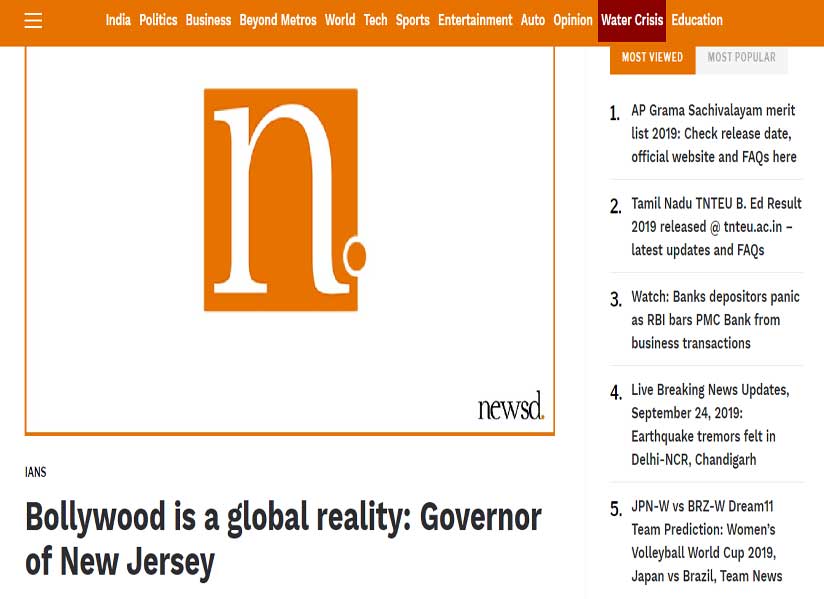Go to Sports section
The height and width of the screenshot is (599, 824).
click(x=413, y=20)
